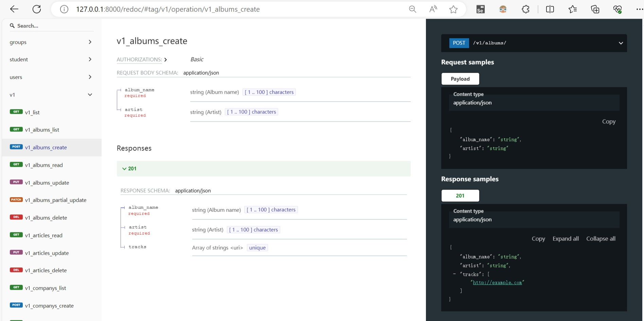644x321 pixels.
Task: Click tracks field in response schema
Action: [x=138, y=247]
